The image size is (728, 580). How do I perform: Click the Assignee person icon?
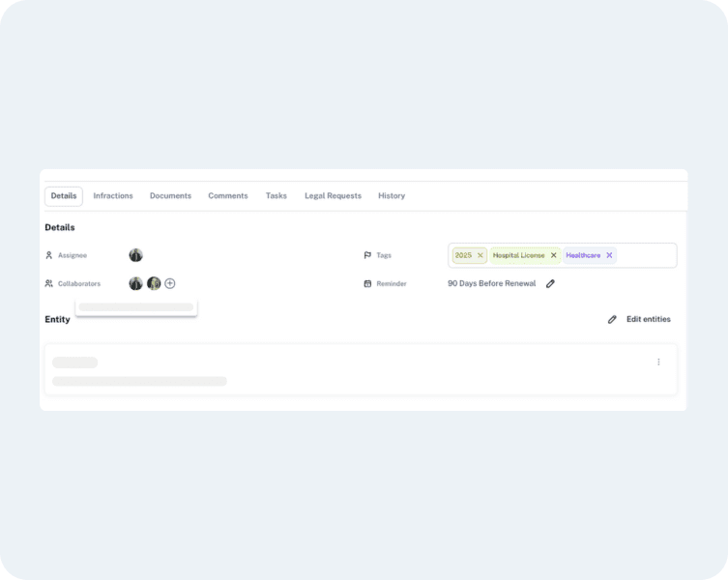pyautogui.click(x=48, y=255)
